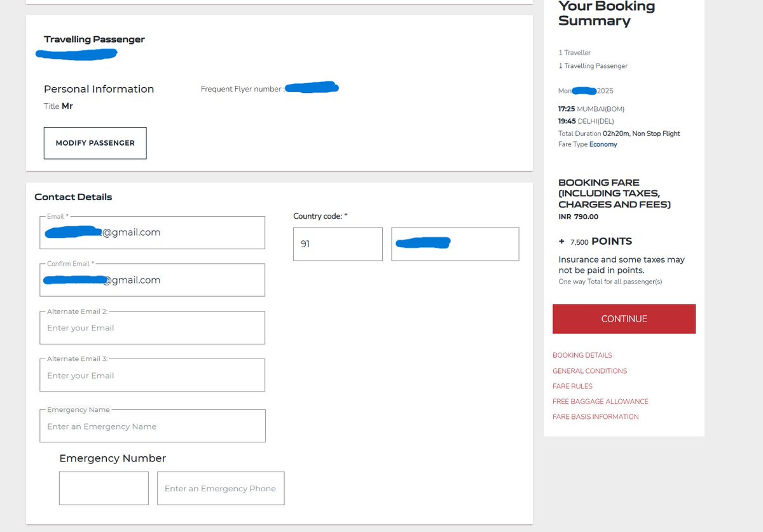Click the empty emergency country code box
The height and width of the screenshot is (532, 763).
104,488
